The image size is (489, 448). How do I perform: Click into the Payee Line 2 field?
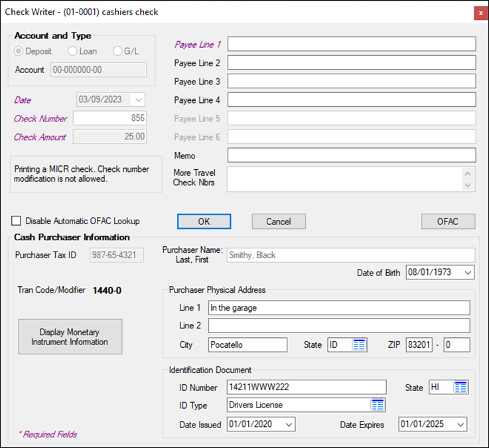click(352, 62)
